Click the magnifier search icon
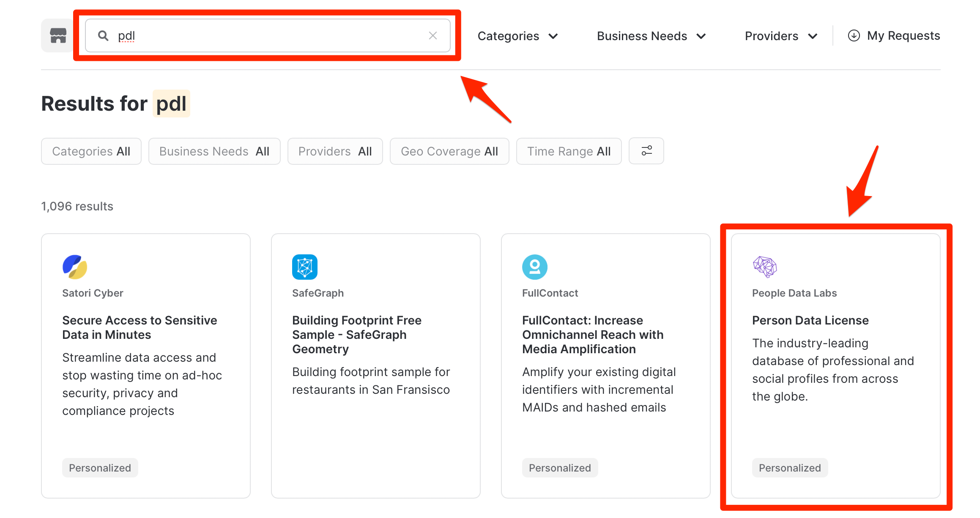This screenshot has width=980, height=518. click(103, 35)
